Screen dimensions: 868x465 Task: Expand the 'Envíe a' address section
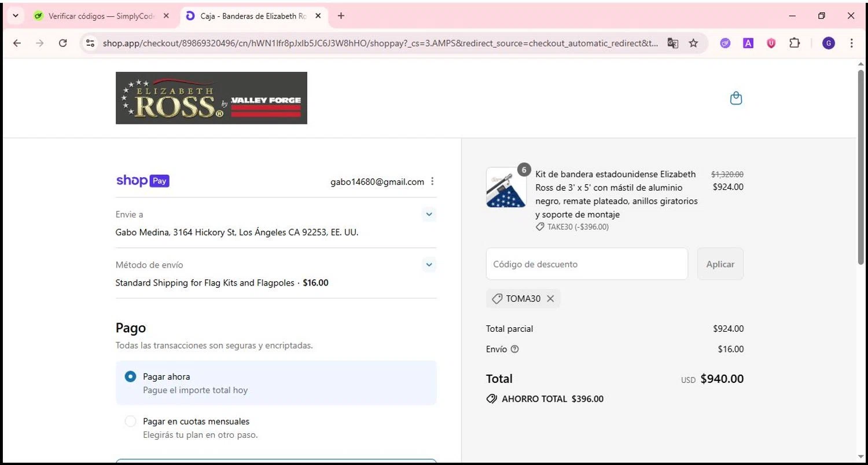429,214
